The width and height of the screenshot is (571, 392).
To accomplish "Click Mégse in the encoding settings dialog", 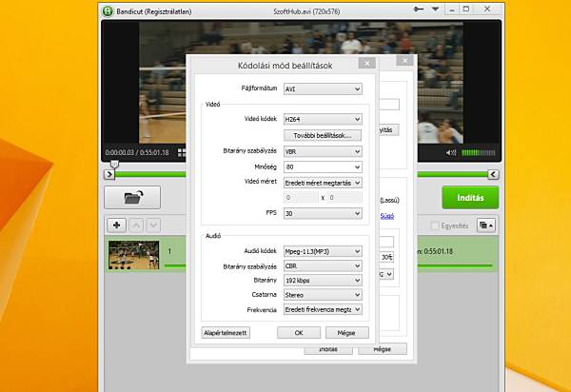I will 347,333.
